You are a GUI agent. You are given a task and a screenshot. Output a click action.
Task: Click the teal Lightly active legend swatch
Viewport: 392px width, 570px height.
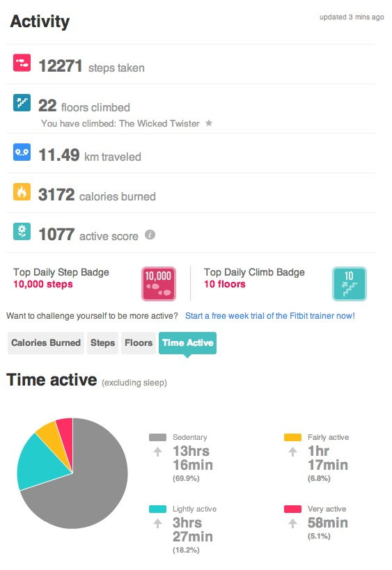coord(157,509)
